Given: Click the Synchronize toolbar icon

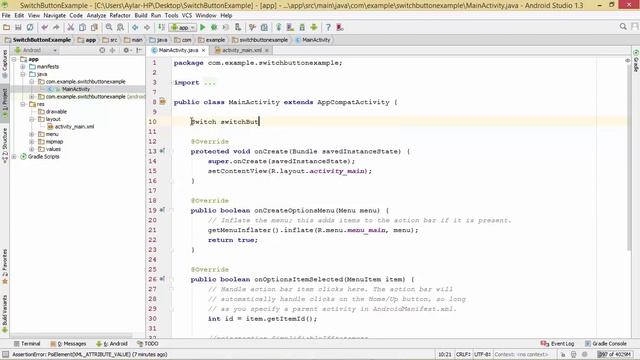Looking at the screenshot, I should (30, 27).
